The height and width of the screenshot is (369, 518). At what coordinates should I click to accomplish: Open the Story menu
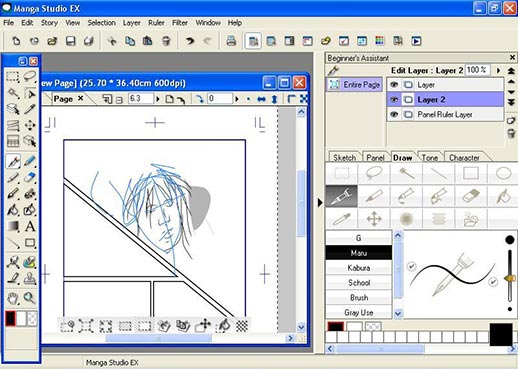(x=49, y=23)
